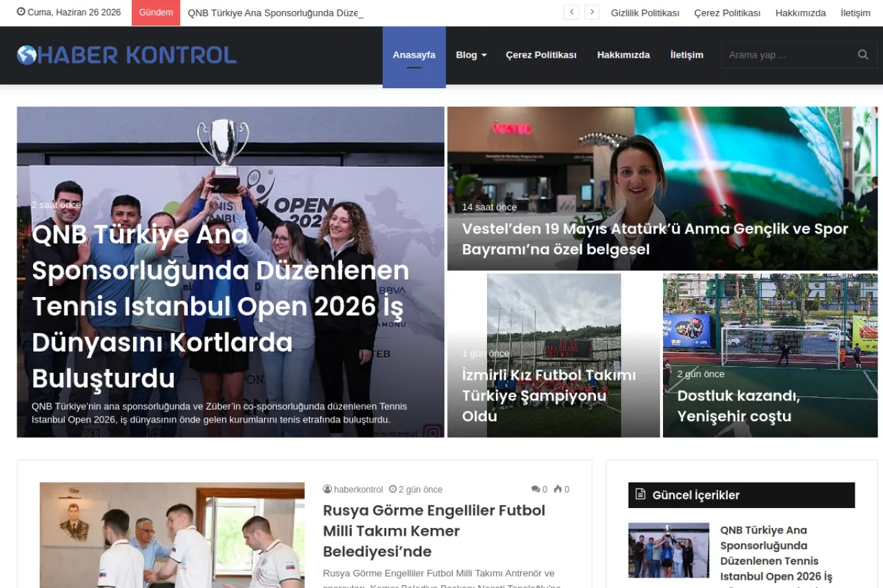This screenshot has width=883, height=588.
Task: Open the sidebar QNB Türkiye Ana Sponsorluğunda link
Action: (x=777, y=554)
